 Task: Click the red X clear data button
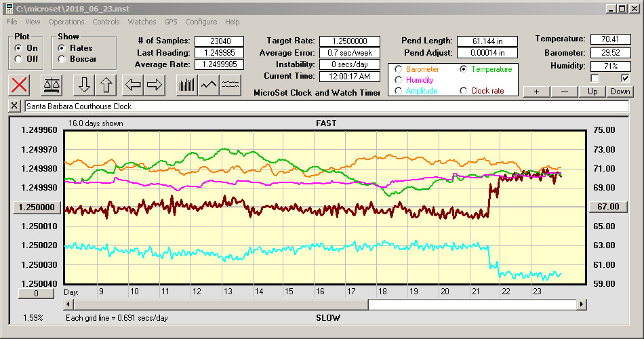point(19,85)
